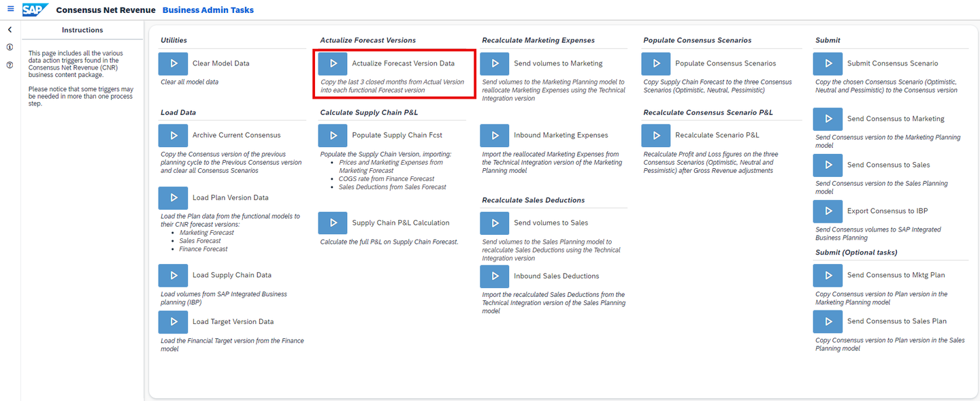980x401 pixels.
Task: Click the Submit Consensus Scenario label
Action: [x=892, y=63]
